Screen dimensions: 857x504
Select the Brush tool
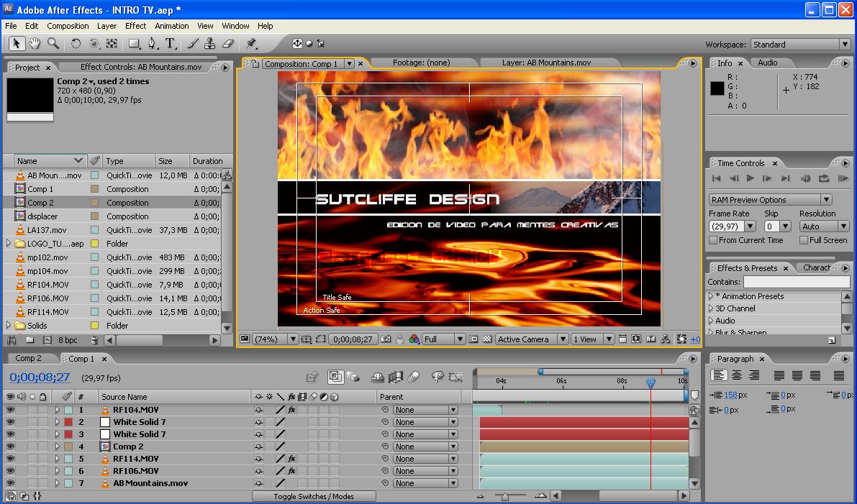[x=192, y=44]
